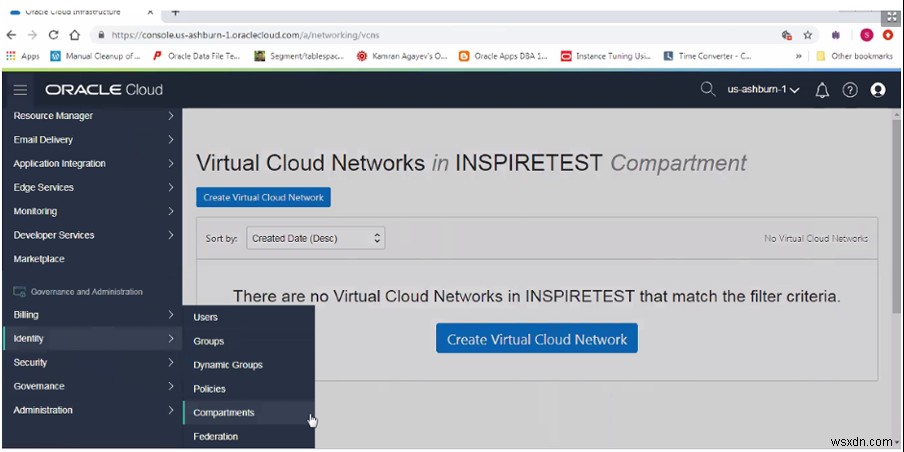904x452 pixels.
Task: Click the small Create Virtual Cloud Network button
Action: click(263, 197)
